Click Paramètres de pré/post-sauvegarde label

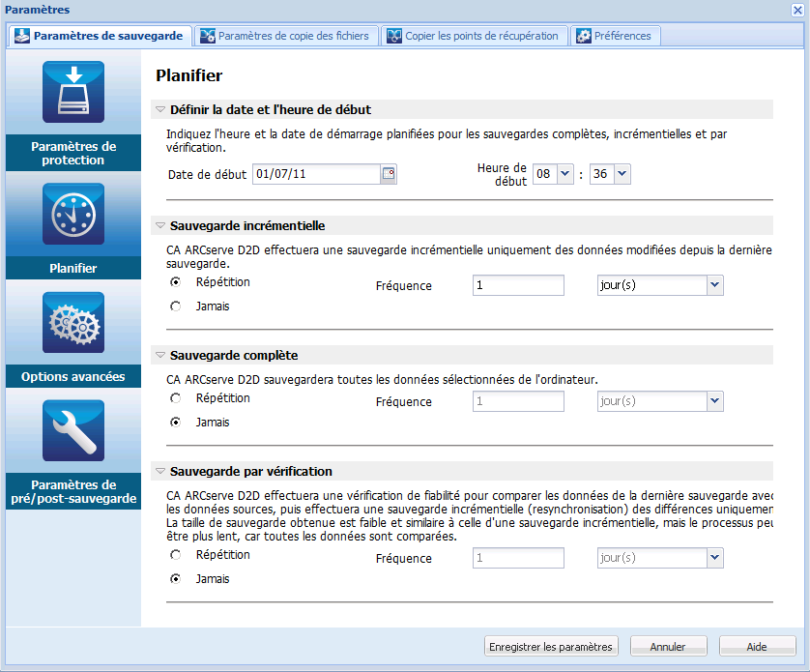[73, 491]
